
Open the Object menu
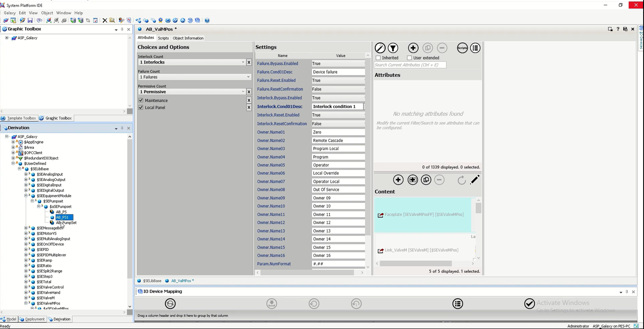47,13
